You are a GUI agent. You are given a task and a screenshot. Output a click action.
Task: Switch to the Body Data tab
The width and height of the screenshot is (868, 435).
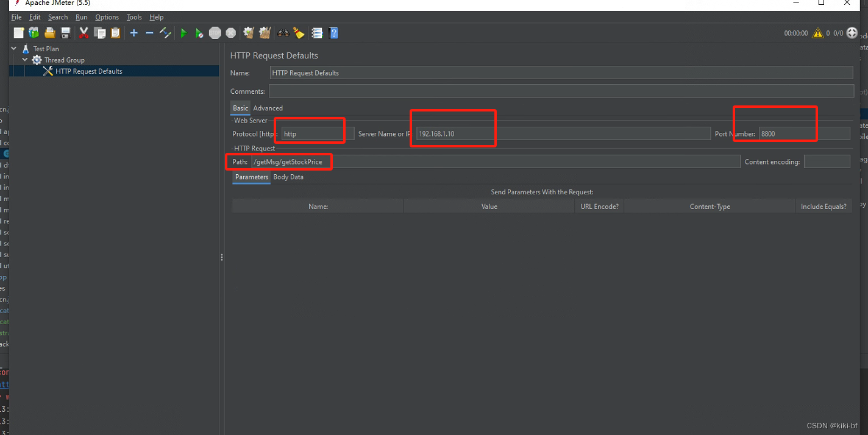pyautogui.click(x=288, y=177)
